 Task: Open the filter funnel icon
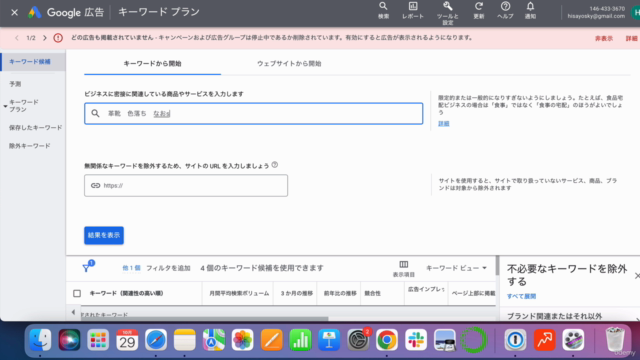pyautogui.click(x=87, y=267)
